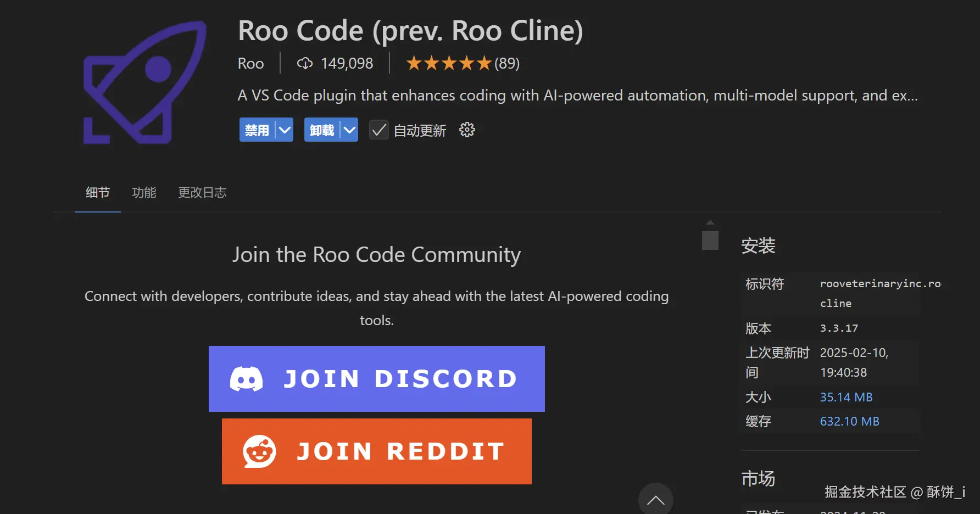Image resolution: width=980 pixels, height=514 pixels.
Task: Switch to the 功能 tab
Action: pyautogui.click(x=144, y=193)
